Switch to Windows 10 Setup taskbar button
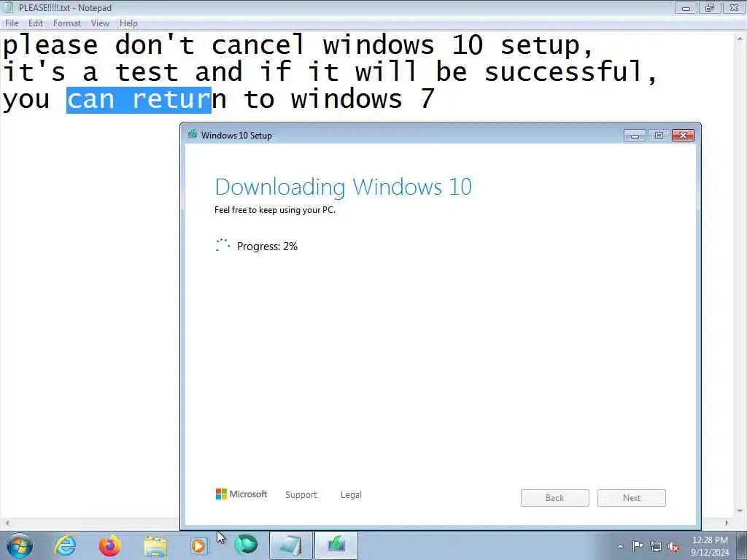 [x=336, y=545]
